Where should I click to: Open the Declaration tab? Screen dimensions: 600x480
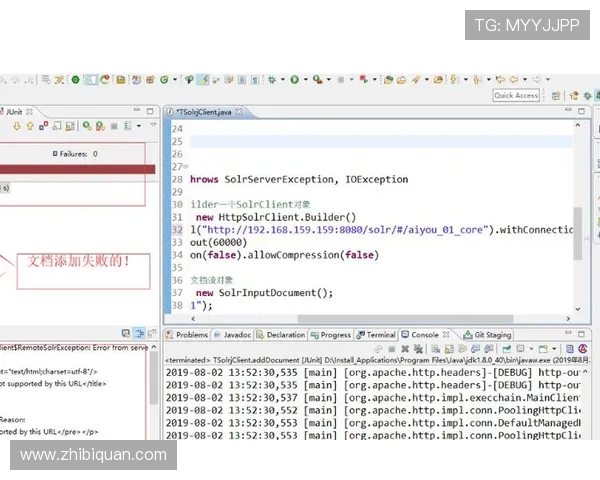284,335
